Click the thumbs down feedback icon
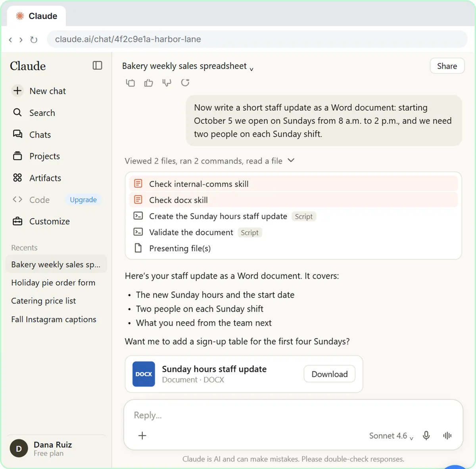Image resolution: width=476 pixels, height=469 pixels. (167, 83)
